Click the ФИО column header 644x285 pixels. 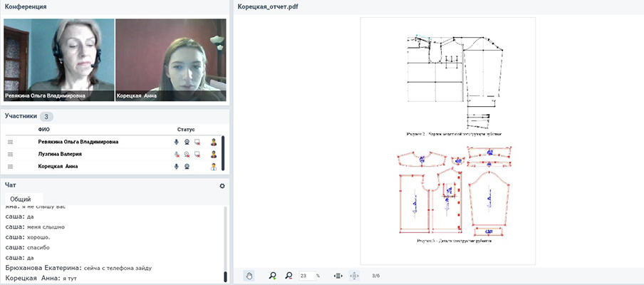[x=44, y=130]
